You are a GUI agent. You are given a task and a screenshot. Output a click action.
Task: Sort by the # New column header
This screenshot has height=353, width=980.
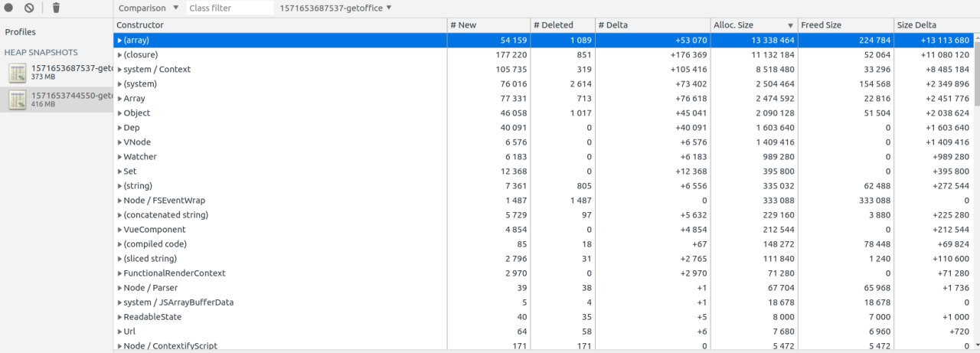pyautogui.click(x=488, y=25)
